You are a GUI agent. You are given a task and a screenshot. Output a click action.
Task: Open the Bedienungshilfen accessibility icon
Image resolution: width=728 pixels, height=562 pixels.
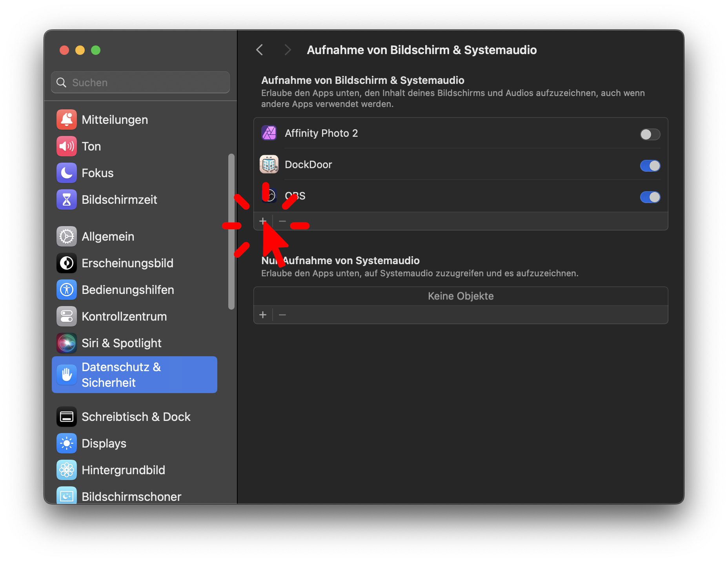tap(66, 290)
